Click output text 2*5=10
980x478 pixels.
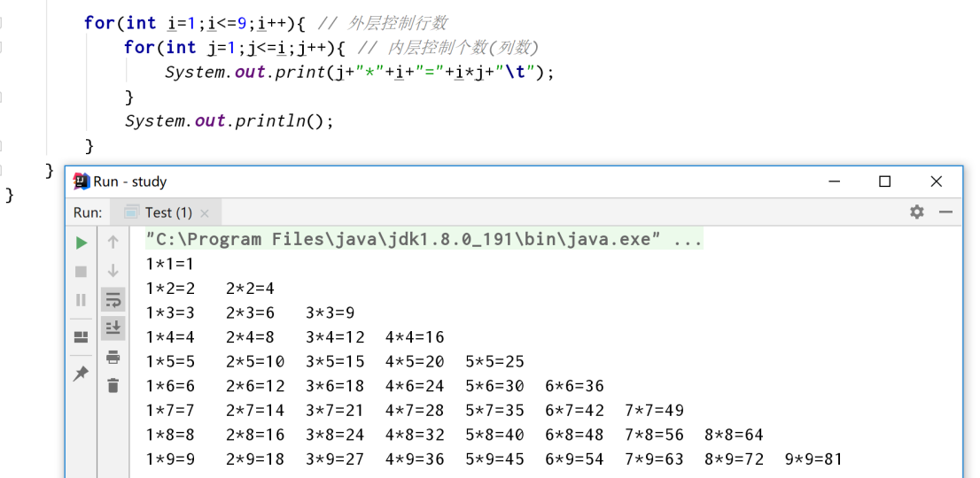[x=255, y=362]
